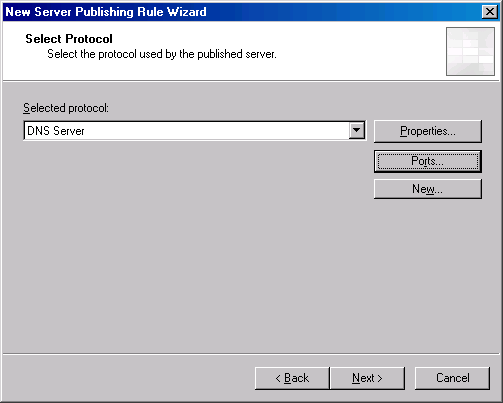503x403 pixels.
Task: Click the white header banner background
Action: click(350, 50)
